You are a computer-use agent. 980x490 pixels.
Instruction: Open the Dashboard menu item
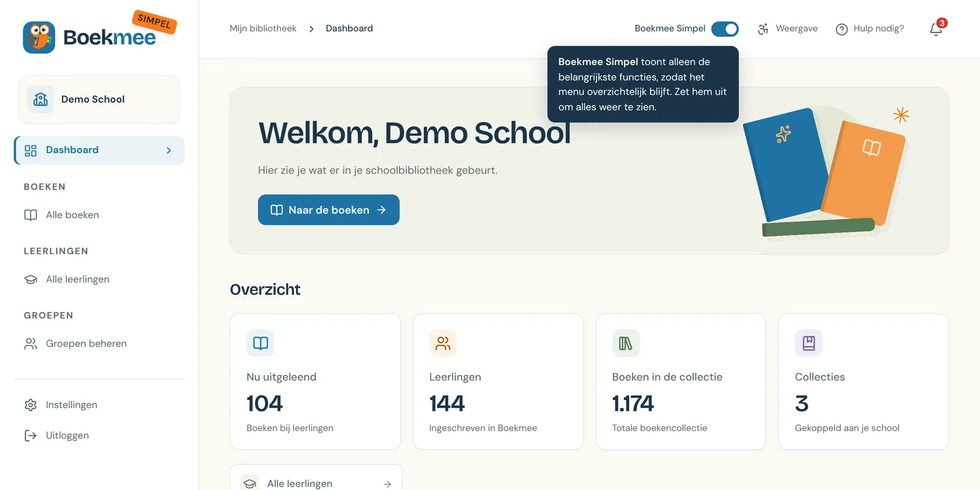click(99, 151)
